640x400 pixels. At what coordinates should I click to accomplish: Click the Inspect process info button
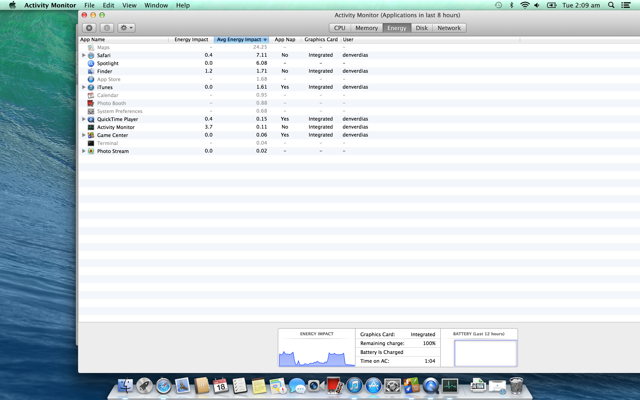click(107, 28)
